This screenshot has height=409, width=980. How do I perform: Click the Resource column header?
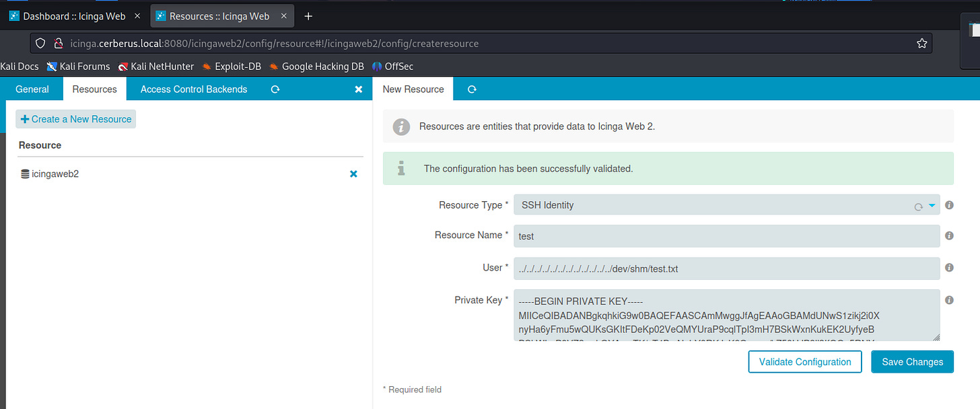(x=40, y=145)
